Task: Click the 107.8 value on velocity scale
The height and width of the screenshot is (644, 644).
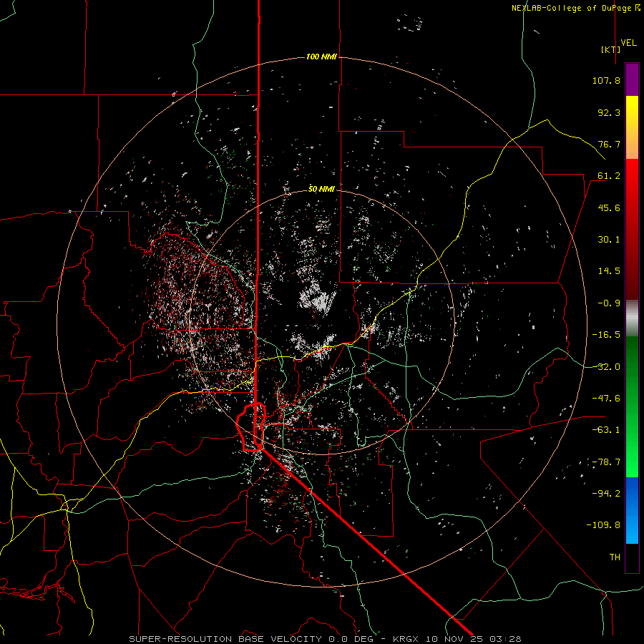Action: coord(606,80)
